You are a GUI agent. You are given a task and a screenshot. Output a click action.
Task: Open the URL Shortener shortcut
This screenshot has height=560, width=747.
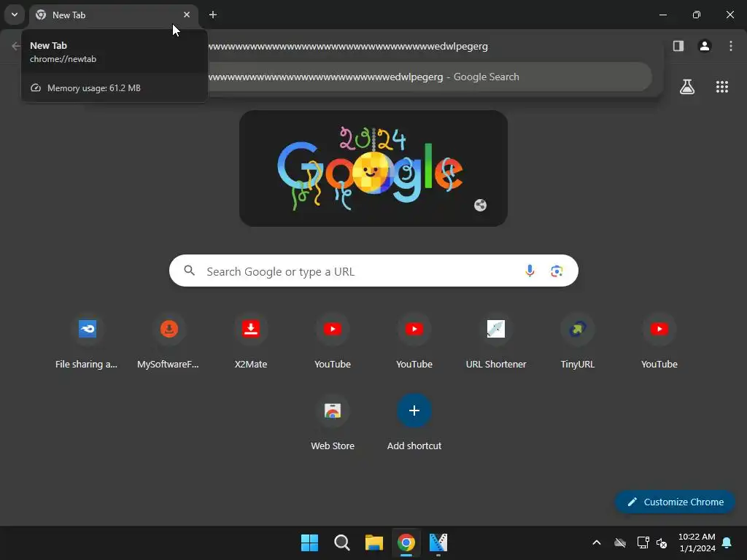[x=496, y=341]
